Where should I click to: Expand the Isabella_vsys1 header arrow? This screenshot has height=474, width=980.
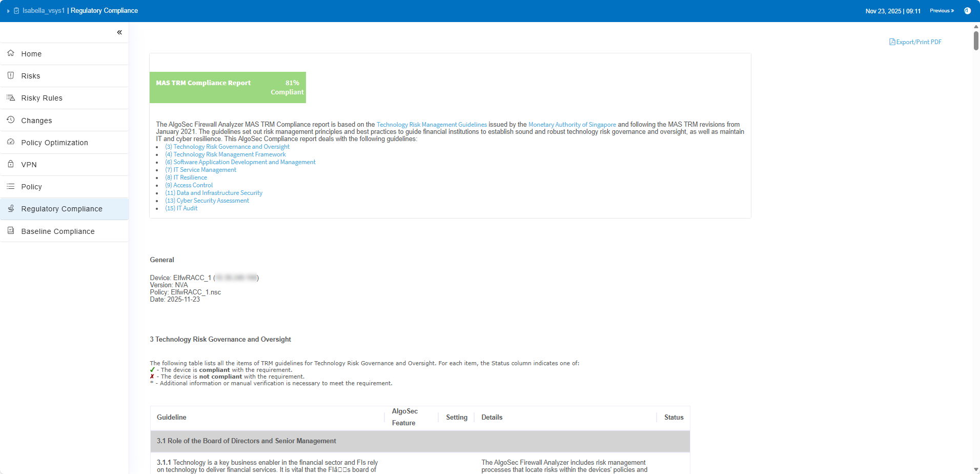click(x=8, y=11)
